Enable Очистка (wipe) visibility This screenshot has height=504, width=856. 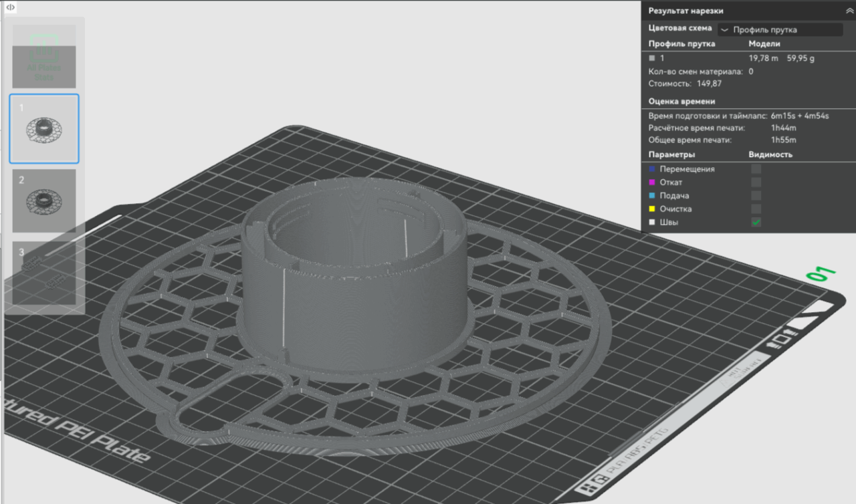(756, 209)
